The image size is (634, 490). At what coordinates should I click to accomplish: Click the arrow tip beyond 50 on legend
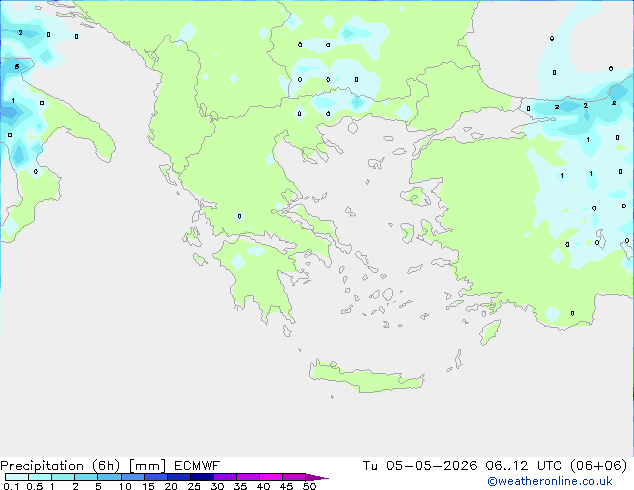pos(317,477)
